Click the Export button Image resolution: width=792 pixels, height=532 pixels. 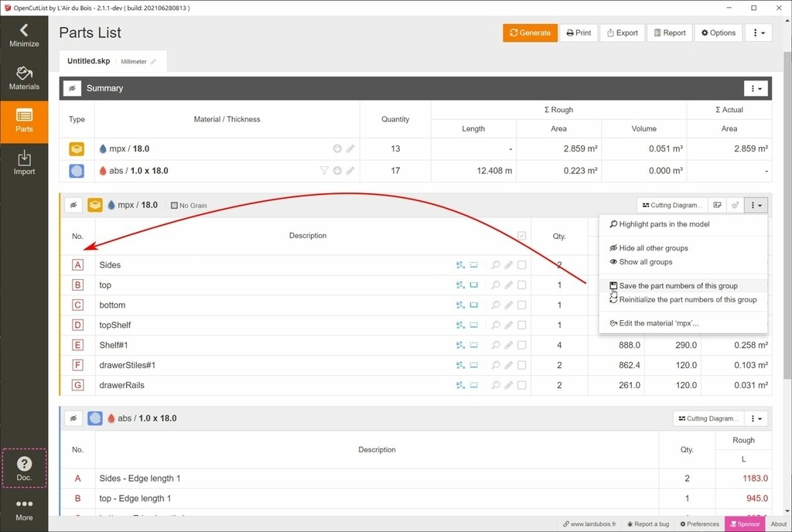point(623,32)
